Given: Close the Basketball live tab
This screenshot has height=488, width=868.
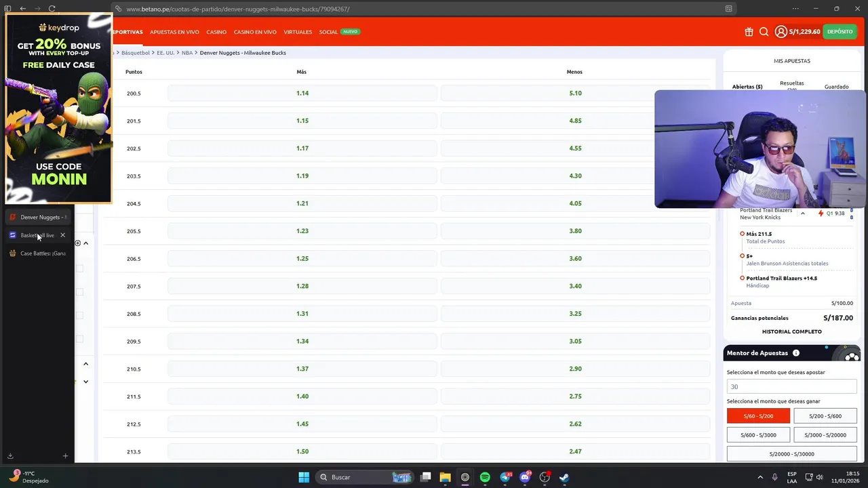Looking at the screenshot, I should click(62, 235).
